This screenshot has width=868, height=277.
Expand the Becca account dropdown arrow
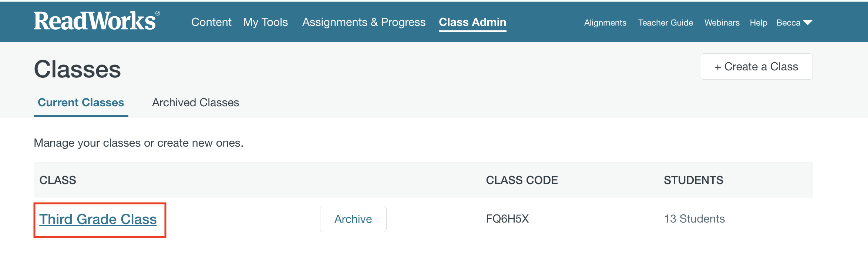(x=808, y=23)
